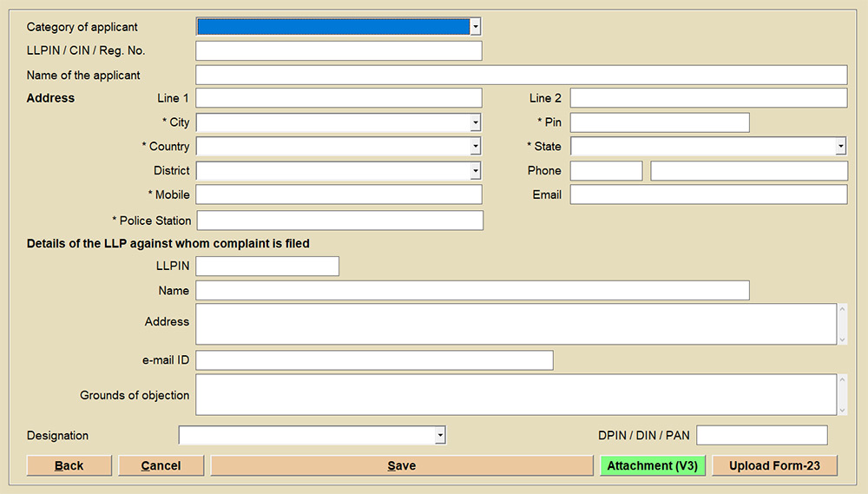Click the Upload Form-23 button
This screenshot has height=494, width=868.
coord(774,465)
